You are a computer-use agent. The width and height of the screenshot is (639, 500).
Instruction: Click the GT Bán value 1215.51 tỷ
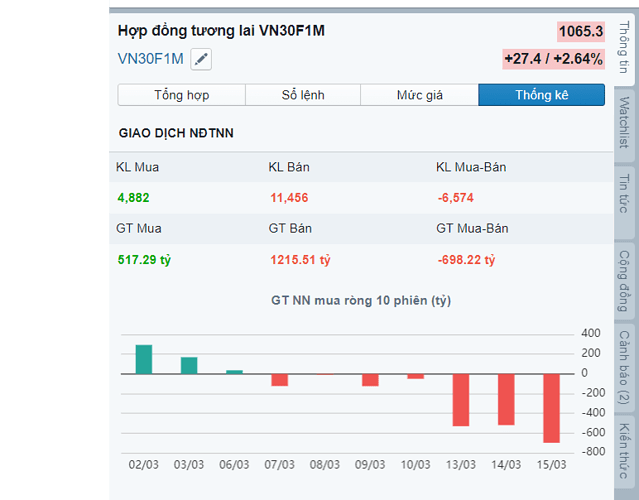[x=300, y=260]
